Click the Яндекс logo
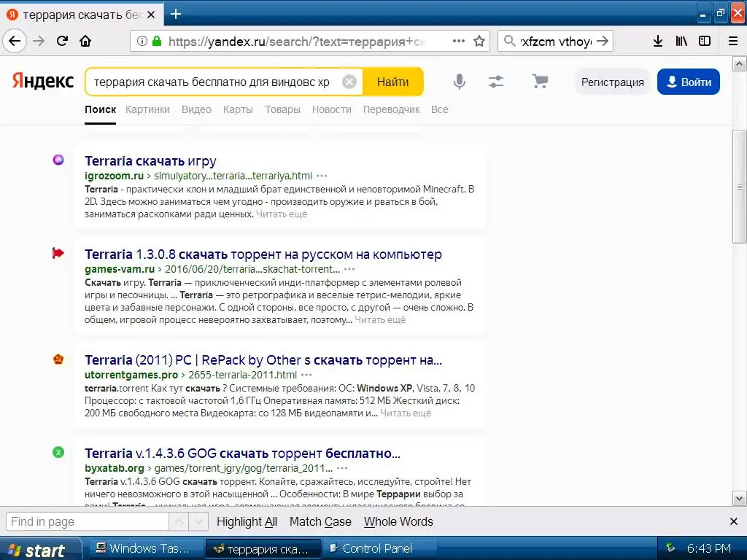 (43, 81)
